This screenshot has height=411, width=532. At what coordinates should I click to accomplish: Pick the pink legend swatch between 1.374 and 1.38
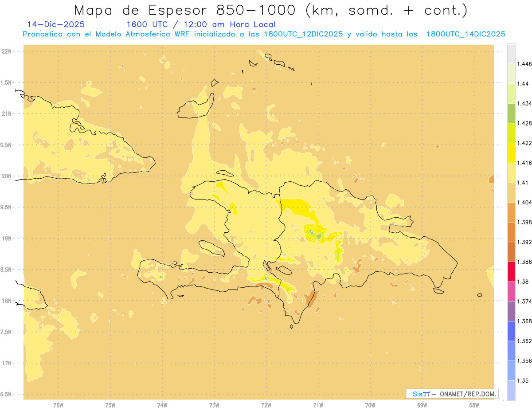click(x=511, y=291)
